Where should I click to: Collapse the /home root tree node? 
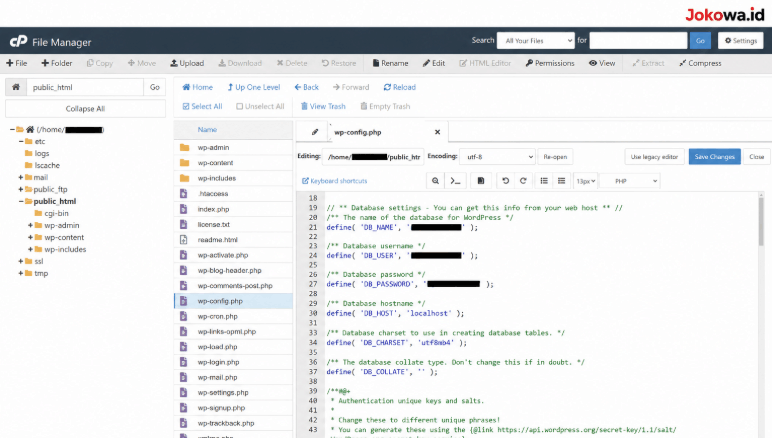click(x=12, y=129)
